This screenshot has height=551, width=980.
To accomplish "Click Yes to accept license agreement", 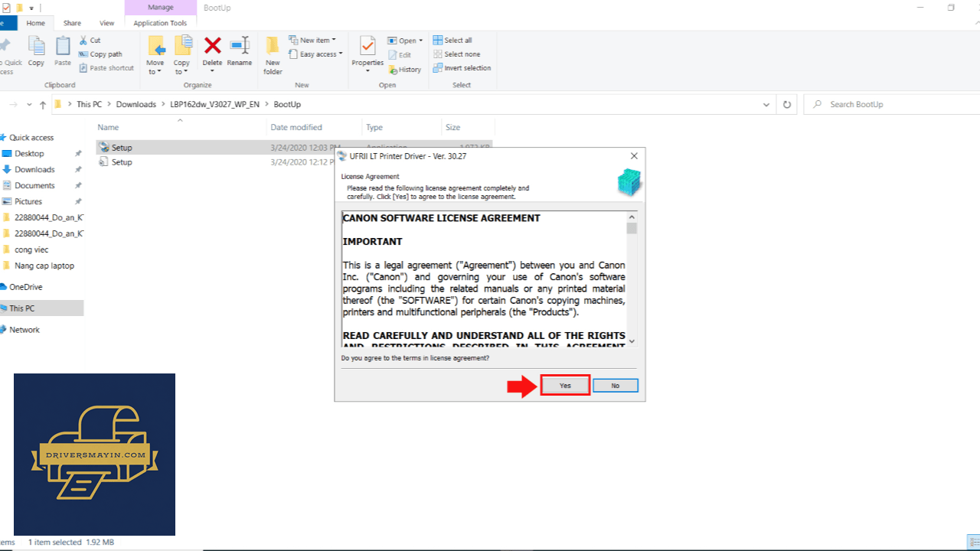I will click(565, 386).
